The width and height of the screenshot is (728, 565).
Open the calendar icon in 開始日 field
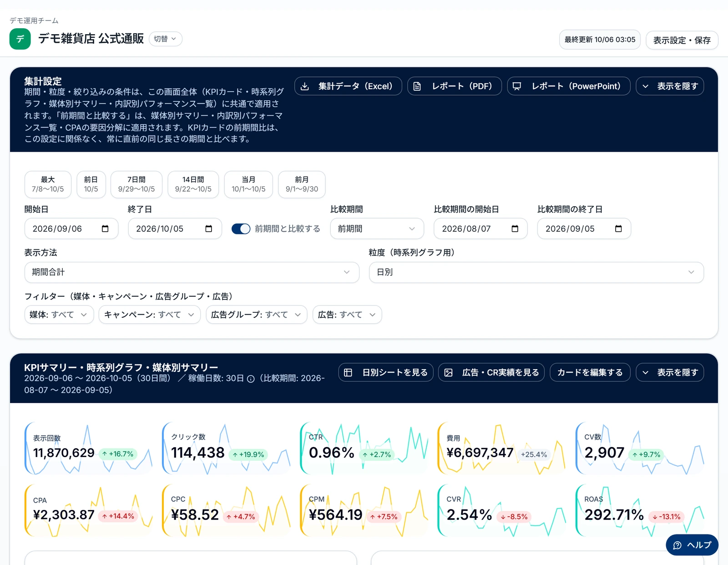[x=105, y=229]
